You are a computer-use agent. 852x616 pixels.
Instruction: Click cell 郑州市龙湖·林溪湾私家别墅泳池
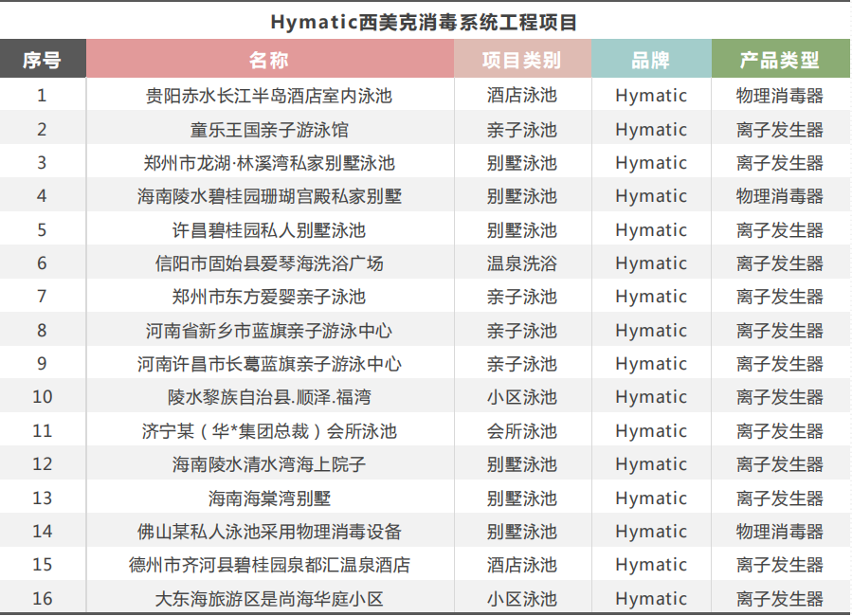[x=269, y=163]
